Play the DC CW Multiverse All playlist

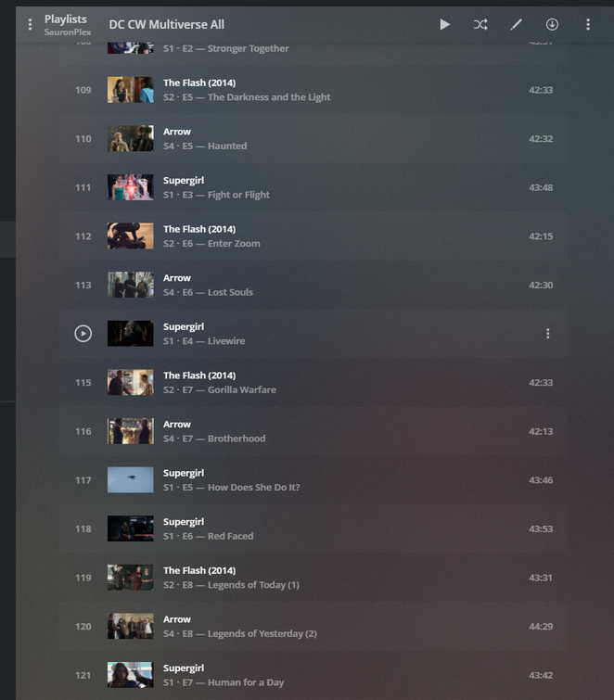pos(444,24)
